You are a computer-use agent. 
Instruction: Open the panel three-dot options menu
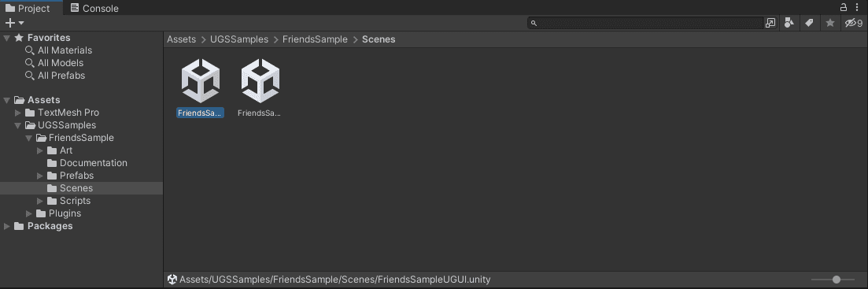[857, 7]
